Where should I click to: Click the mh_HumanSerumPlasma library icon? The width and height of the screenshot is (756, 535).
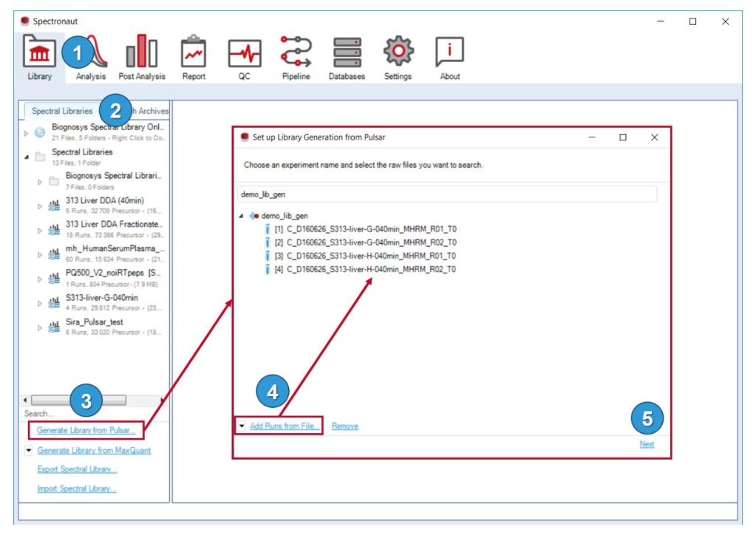(54, 254)
